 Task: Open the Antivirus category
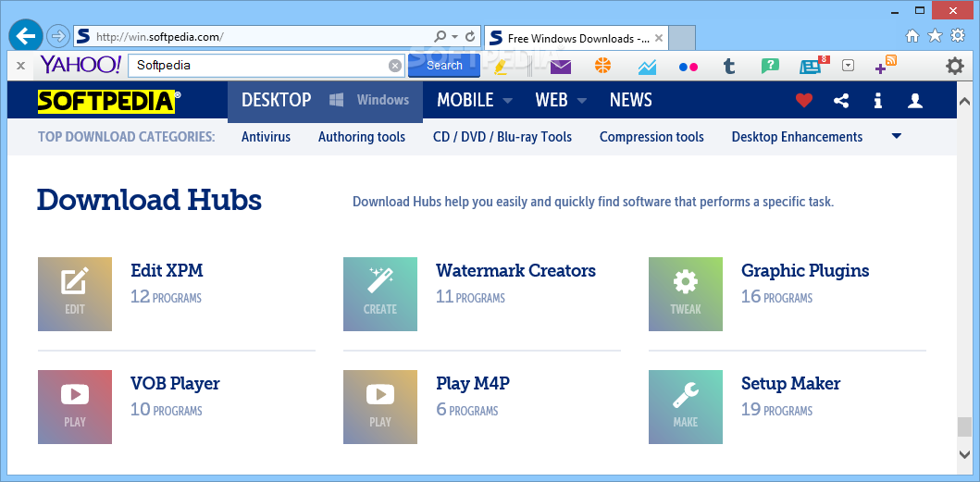click(266, 137)
